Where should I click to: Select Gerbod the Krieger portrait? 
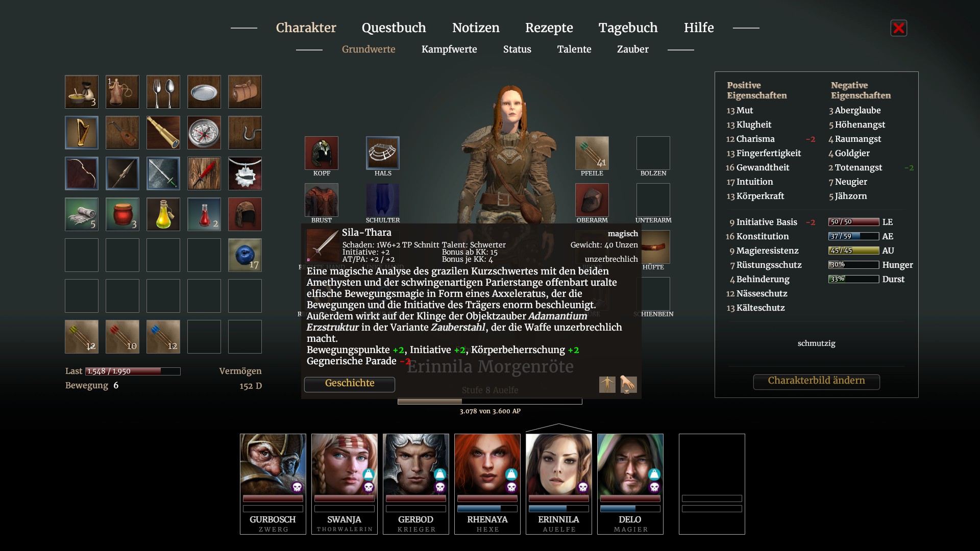tap(416, 484)
